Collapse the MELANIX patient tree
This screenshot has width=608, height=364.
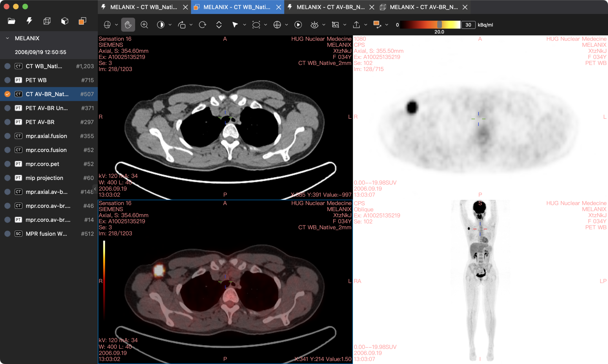tap(7, 38)
